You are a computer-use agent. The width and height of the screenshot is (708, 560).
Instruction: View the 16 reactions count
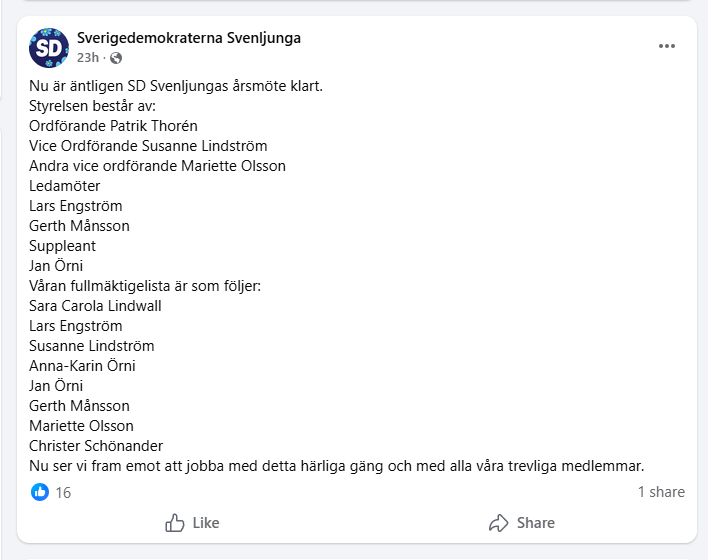pos(63,492)
